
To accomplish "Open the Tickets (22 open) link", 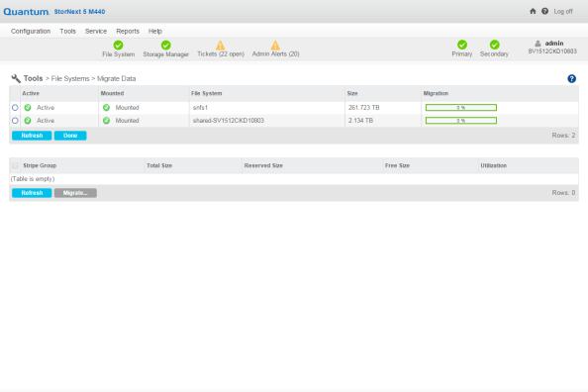I will (221, 54).
